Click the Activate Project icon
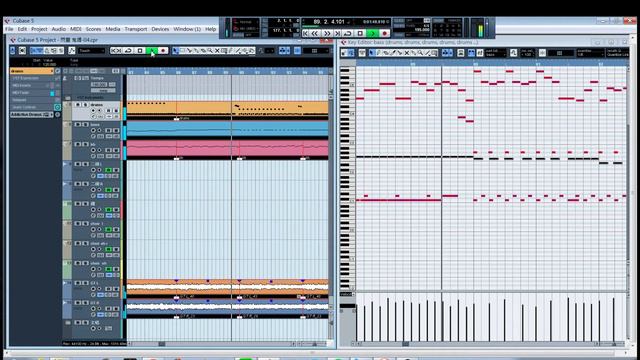Viewport: 640px width, 360px height. tap(13, 51)
